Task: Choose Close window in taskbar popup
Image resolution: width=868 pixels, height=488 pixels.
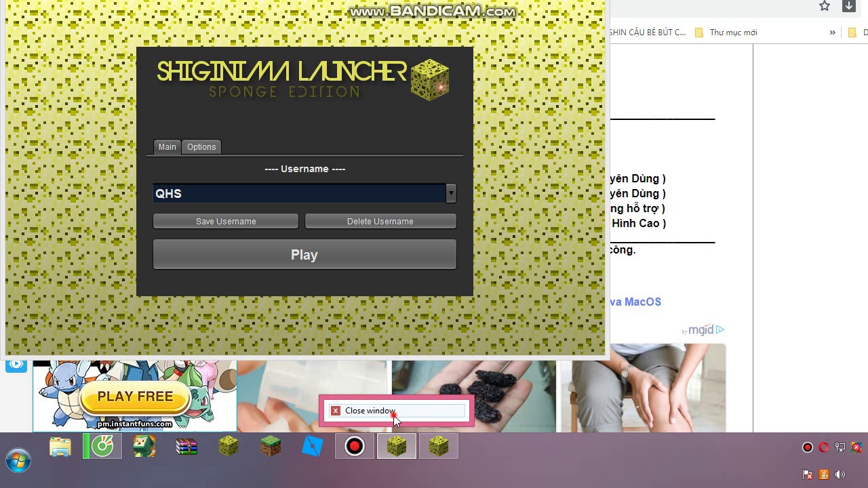Action: coord(397,411)
